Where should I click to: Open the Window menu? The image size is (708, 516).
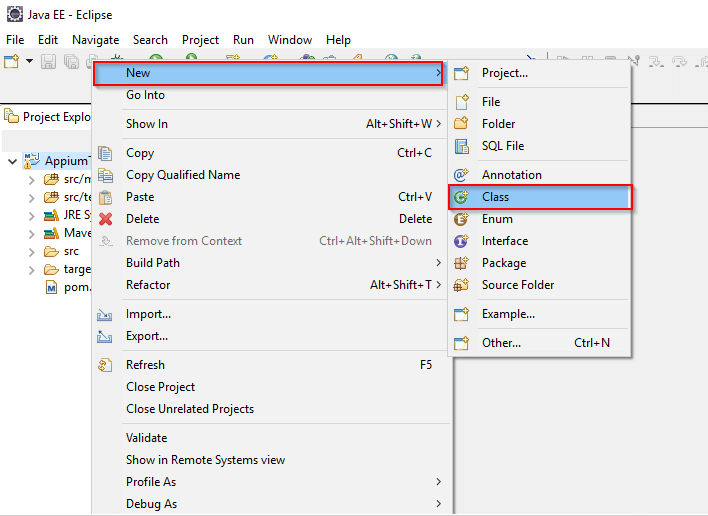290,40
